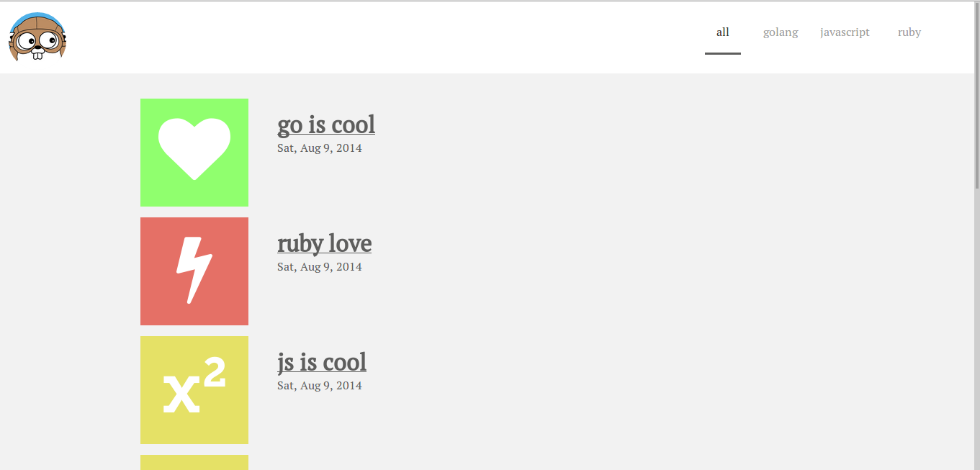Image resolution: width=980 pixels, height=470 pixels.
Task: Click the Go gopher logo
Action: [37, 37]
